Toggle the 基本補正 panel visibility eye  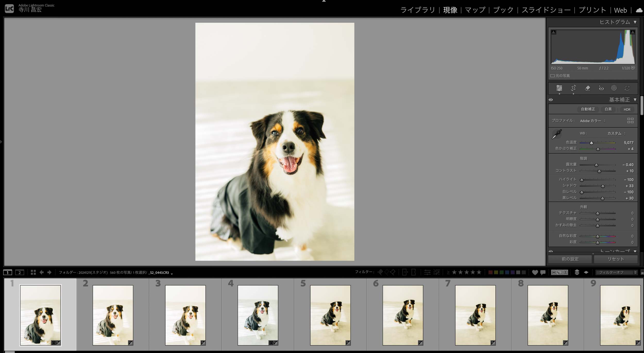click(x=551, y=100)
